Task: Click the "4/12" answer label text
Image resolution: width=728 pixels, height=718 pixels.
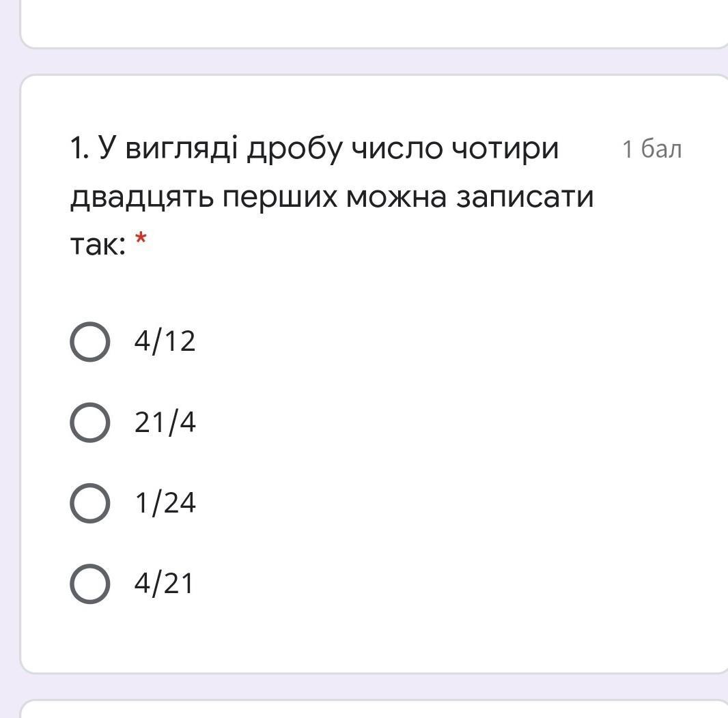Action: coord(165,342)
